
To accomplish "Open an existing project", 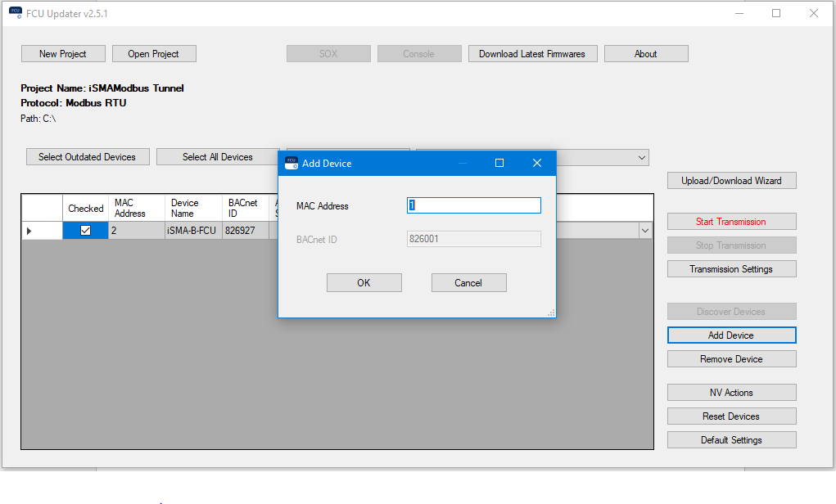I will click(154, 53).
